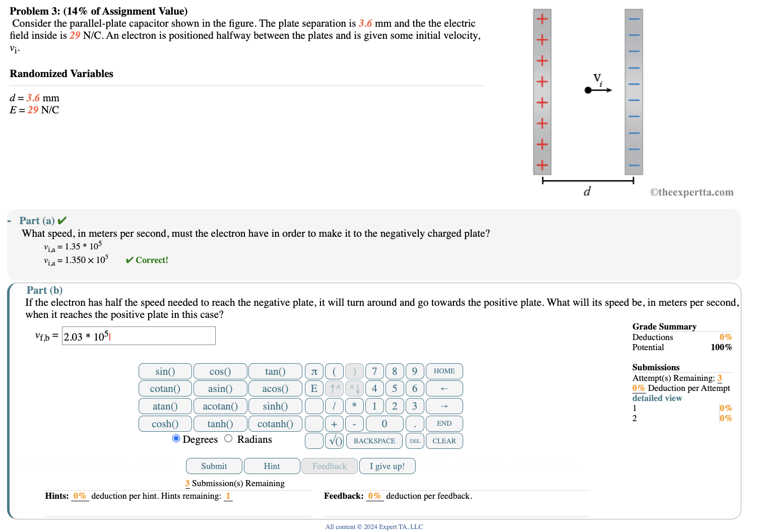
Task: Submit the answer for Part (b)
Action: pyautogui.click(x=214, y=465)
